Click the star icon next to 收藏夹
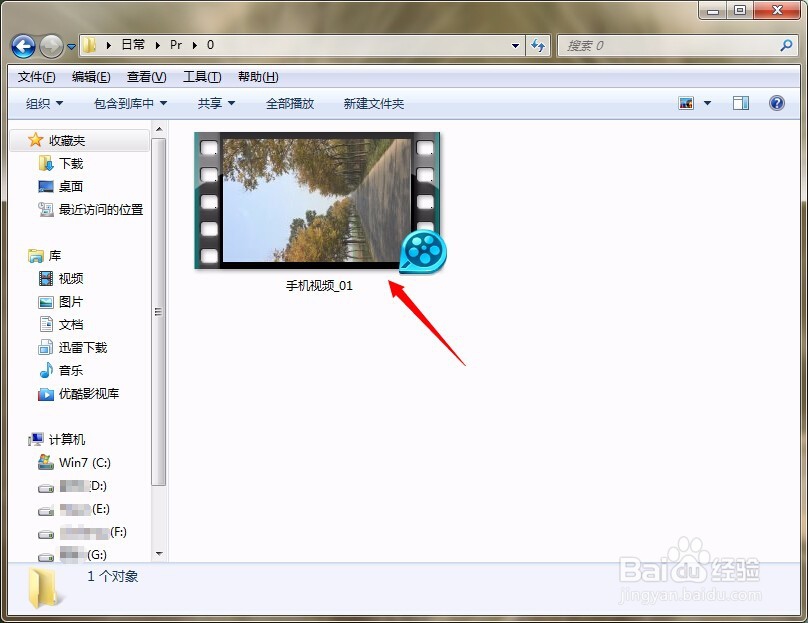808x623 pixels. coord(35,140)
